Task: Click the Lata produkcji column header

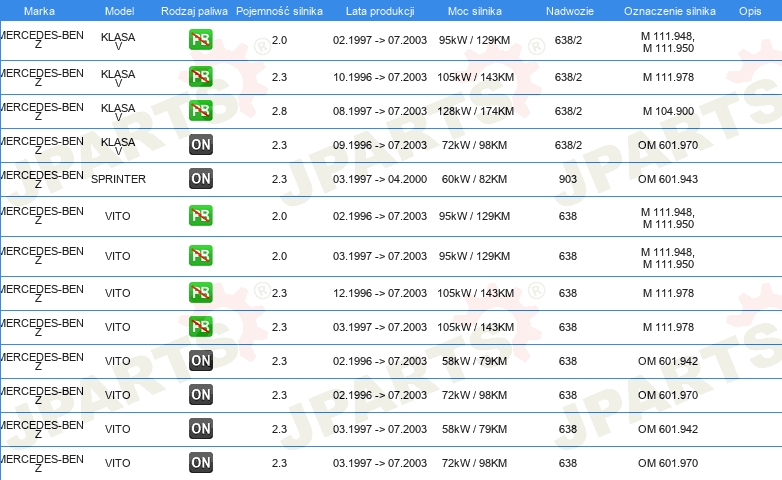Action: (x=380, y=11)
